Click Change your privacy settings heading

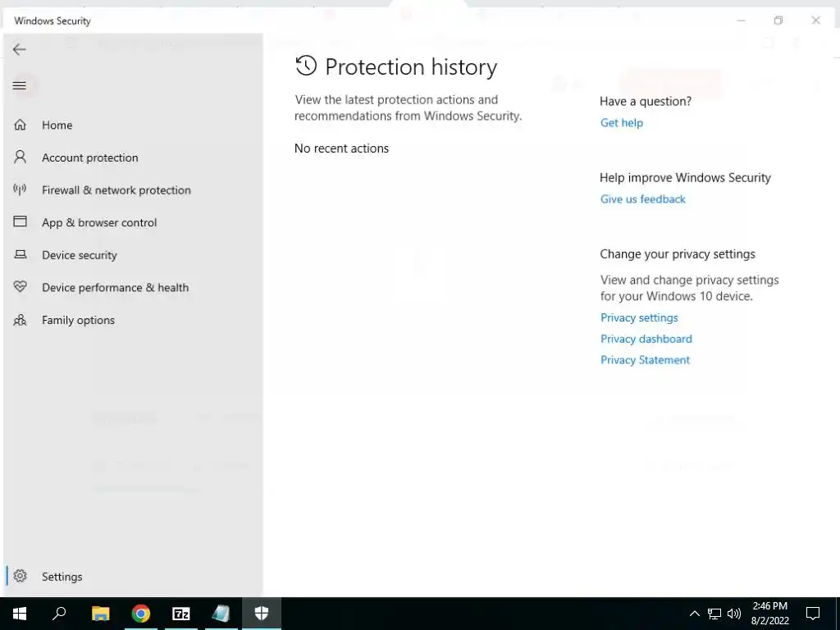pyautogui.click(x=678, y=254)
